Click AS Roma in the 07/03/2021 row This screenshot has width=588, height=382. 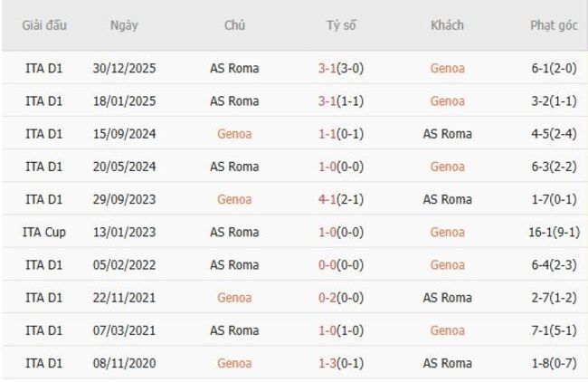tap(234, 330)
